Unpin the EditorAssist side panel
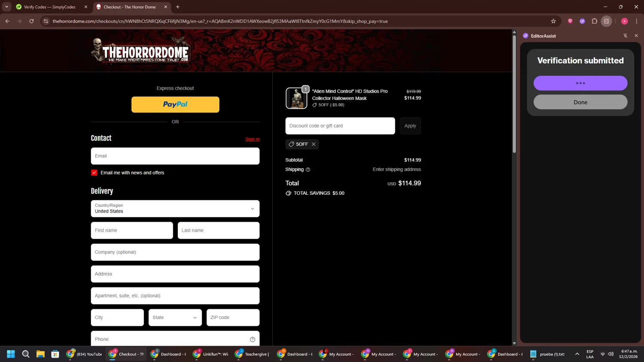Viewport: 644px width, 362px height. coord(625,36)
